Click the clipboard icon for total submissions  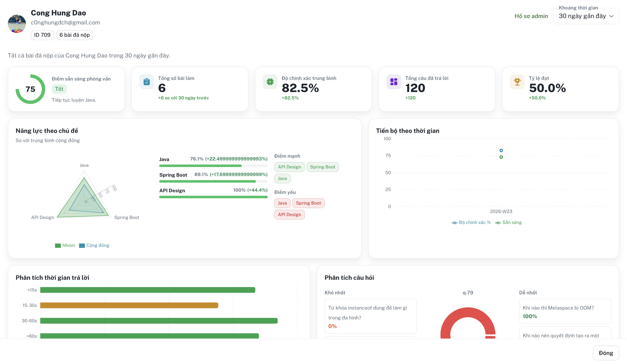click(146, 82)
